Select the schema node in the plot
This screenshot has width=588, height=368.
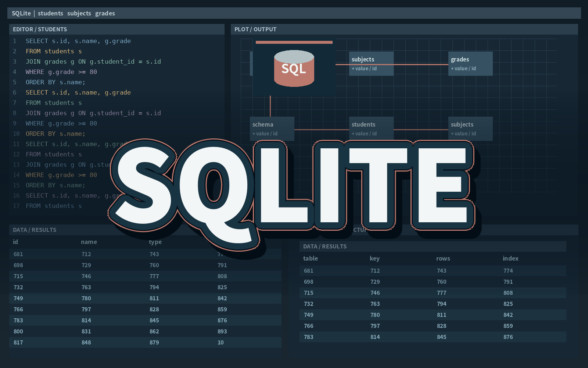pyautogui.click(x=272, y=129)
